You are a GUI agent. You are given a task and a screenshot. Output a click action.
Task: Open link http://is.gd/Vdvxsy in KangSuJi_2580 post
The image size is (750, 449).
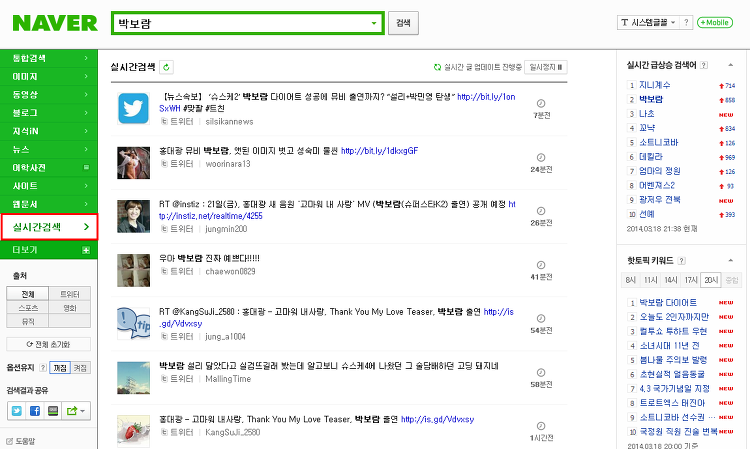click(x=438, y=419)
